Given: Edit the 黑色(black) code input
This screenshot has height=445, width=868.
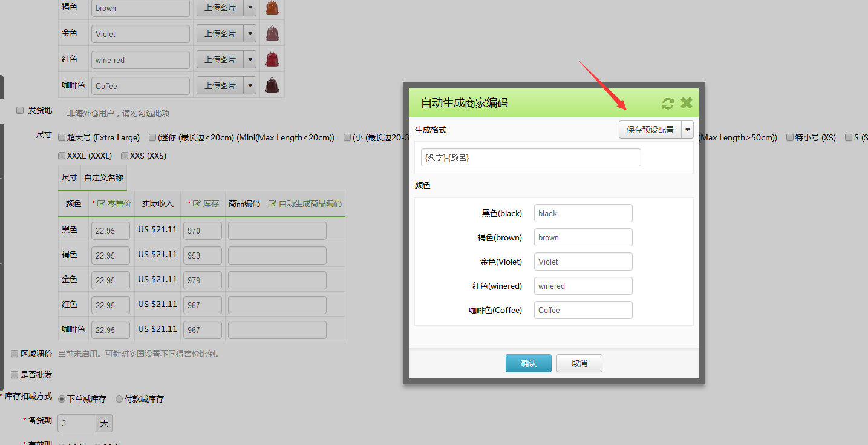Looking at the screenshot, I should click(583, 213).
